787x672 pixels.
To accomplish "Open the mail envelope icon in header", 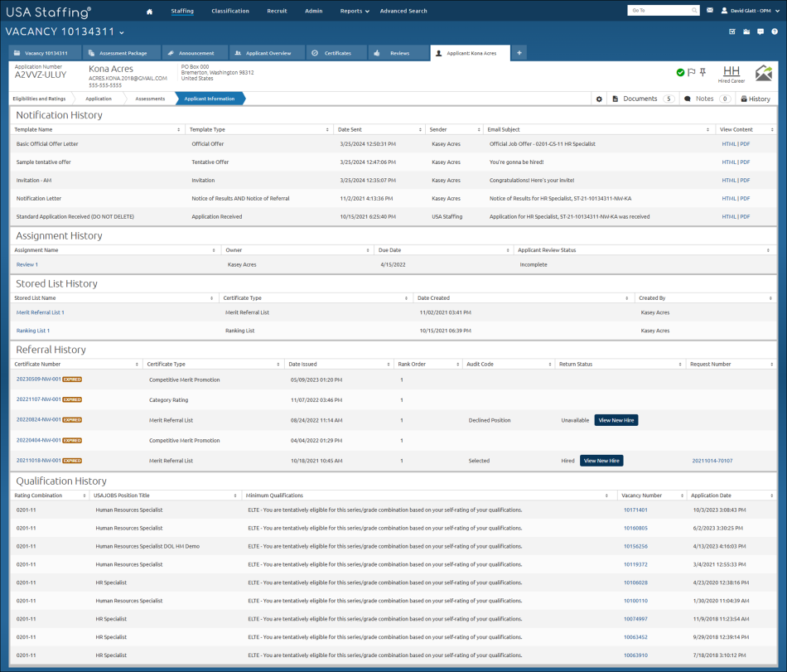I will [x=710, y=10].
